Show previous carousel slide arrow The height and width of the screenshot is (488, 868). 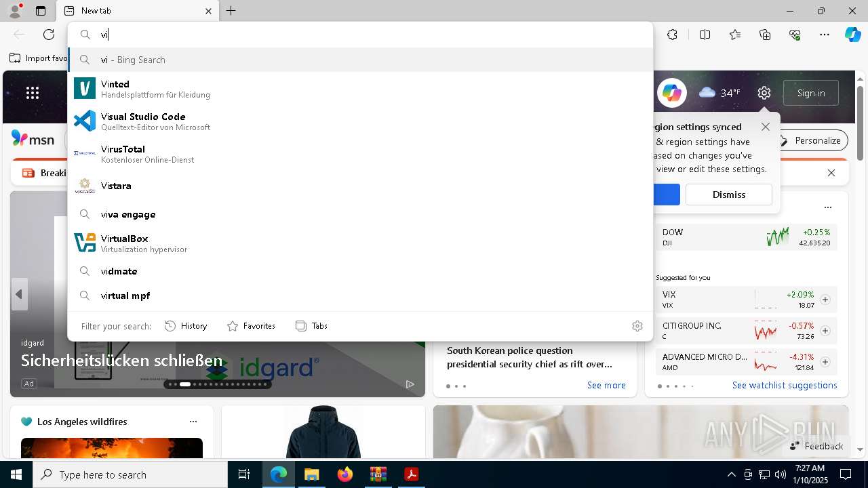coord(19,294)
